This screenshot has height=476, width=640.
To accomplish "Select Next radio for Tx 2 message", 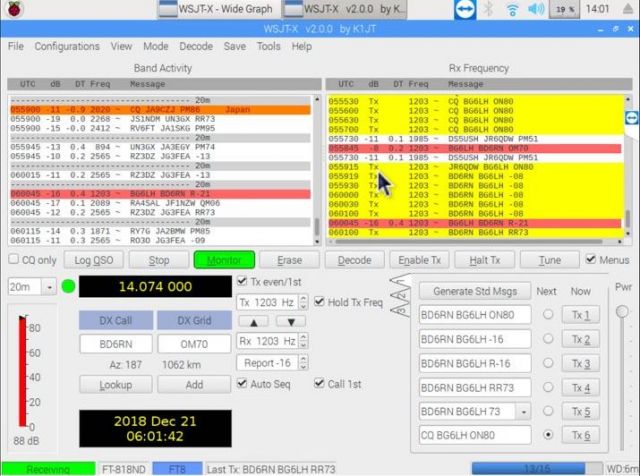I will point(548,338).
